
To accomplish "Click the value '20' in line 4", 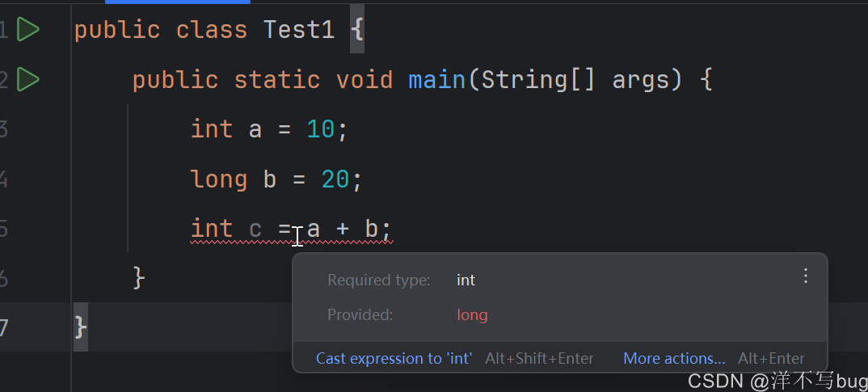I will click(335, 179).
